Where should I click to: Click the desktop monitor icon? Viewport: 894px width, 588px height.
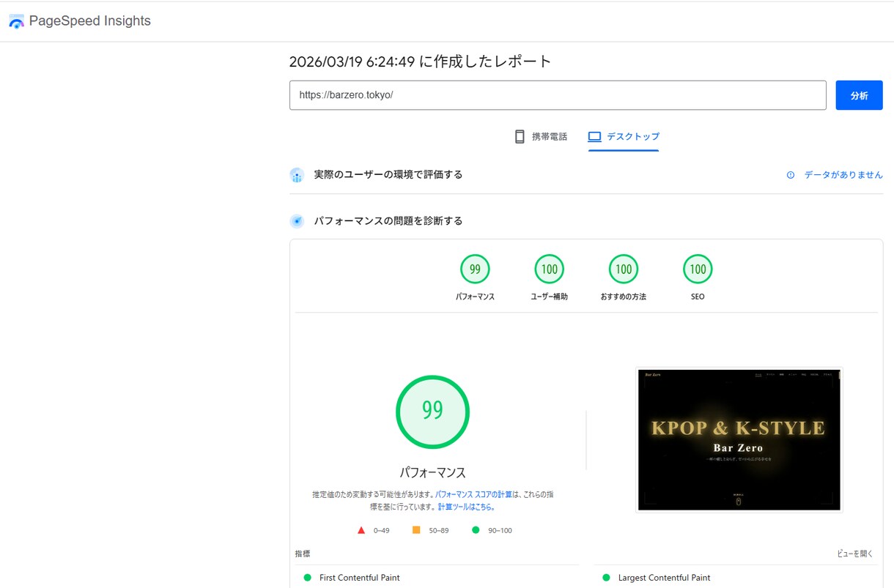pos(594,137)
